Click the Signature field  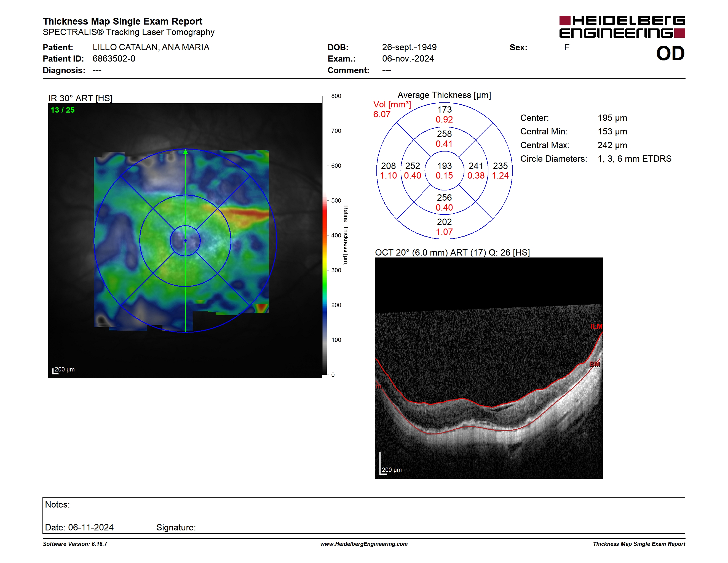click(x=176, y=528)
